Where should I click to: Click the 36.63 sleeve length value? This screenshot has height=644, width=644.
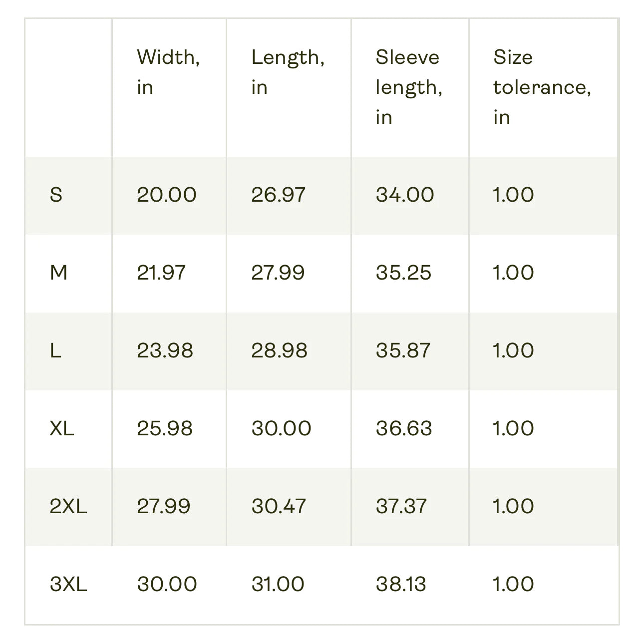[x=404, y=428]
